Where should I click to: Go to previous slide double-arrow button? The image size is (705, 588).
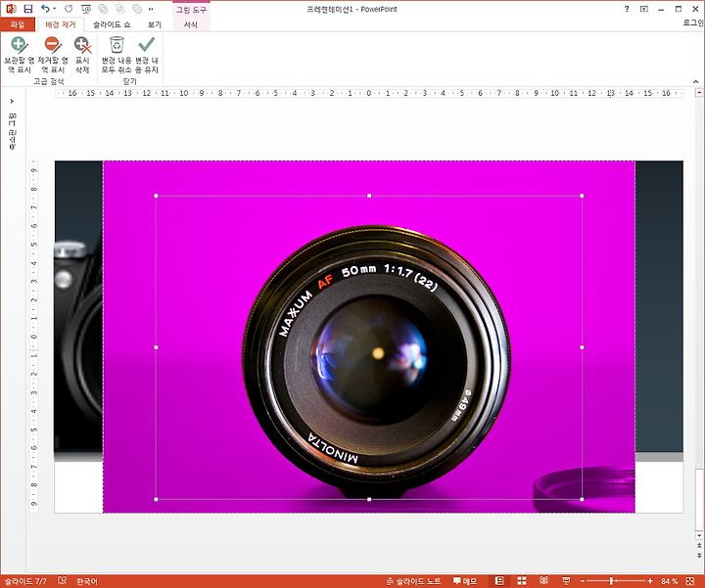699,545
